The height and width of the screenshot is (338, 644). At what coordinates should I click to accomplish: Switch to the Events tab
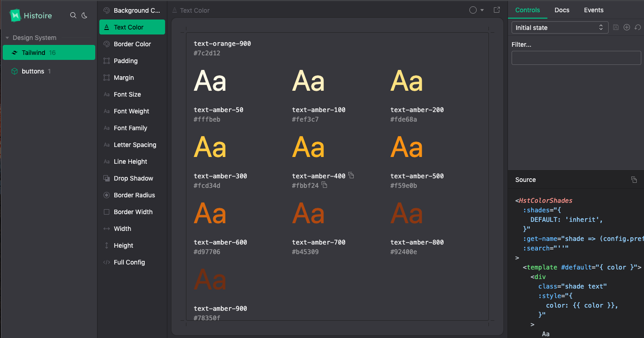[x=594, y=10]
